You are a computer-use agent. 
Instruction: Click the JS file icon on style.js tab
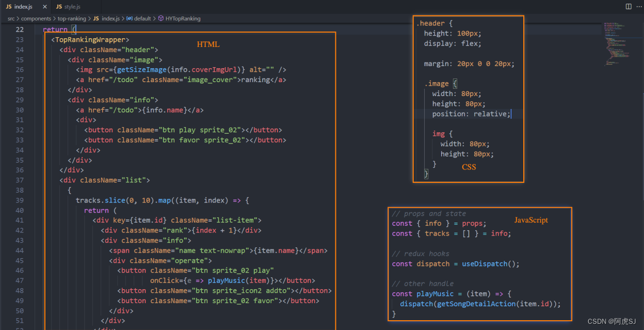[59, 7]
